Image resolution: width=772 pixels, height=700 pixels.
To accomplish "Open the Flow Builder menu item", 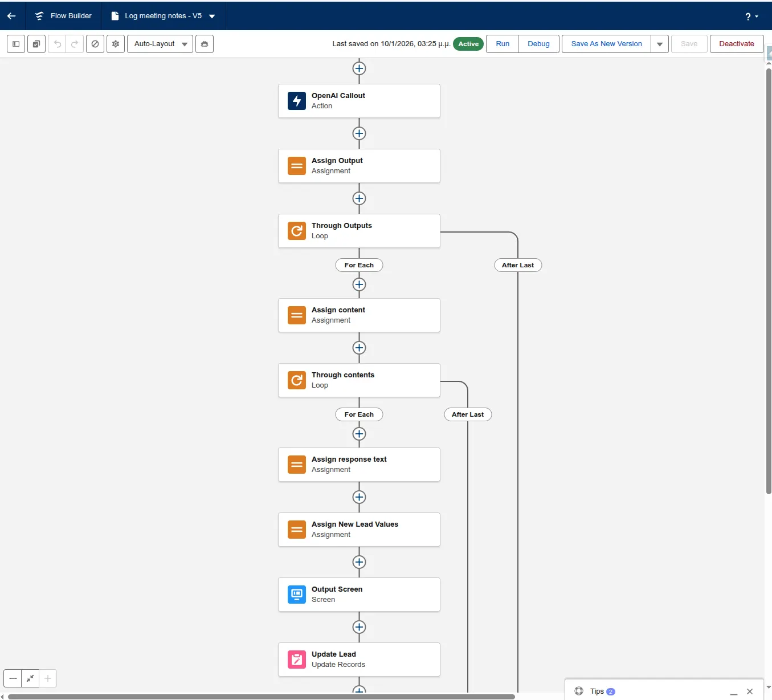I will (x=63, y=16).
